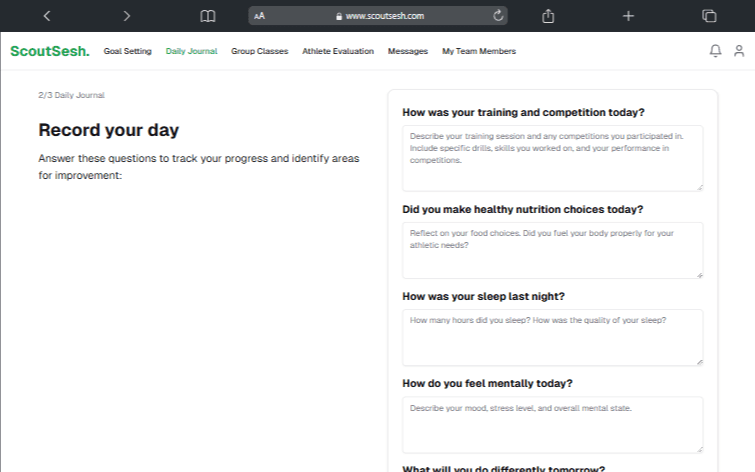Go back using Safari's back arrow

[x=47, y=16]
